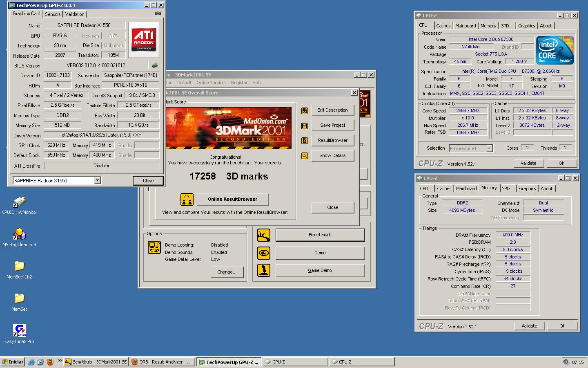This screenshot has width=588, height=368.
Task: Expand the quick launch overflow chevron
Action: (x=60, y=361)
